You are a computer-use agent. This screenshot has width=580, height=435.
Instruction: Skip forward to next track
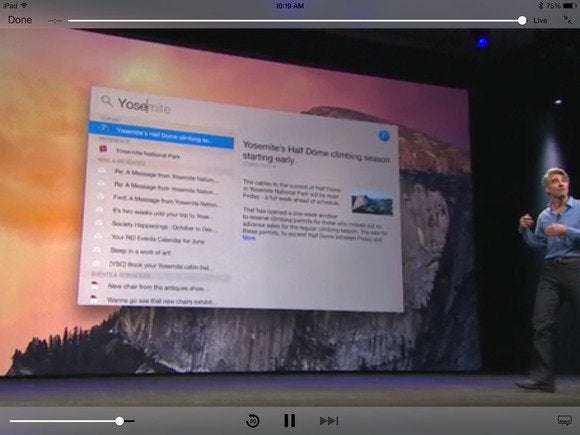point(329,421)
